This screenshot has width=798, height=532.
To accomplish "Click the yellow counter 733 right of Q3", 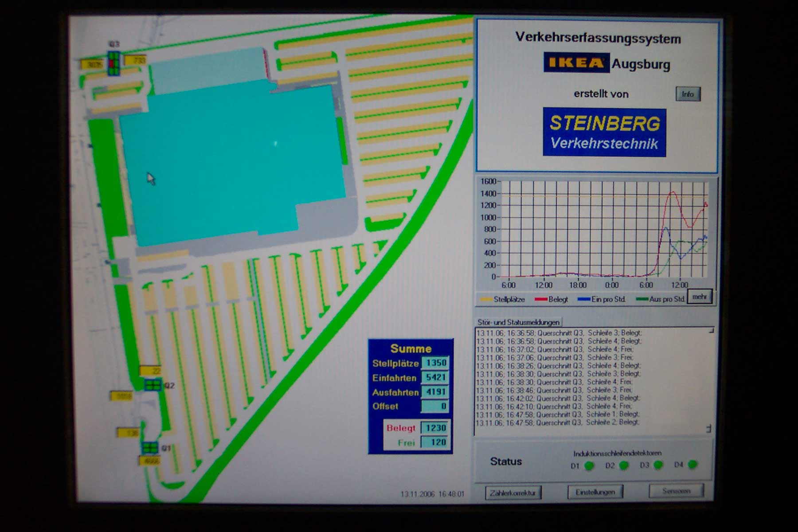I will (136, 60).
